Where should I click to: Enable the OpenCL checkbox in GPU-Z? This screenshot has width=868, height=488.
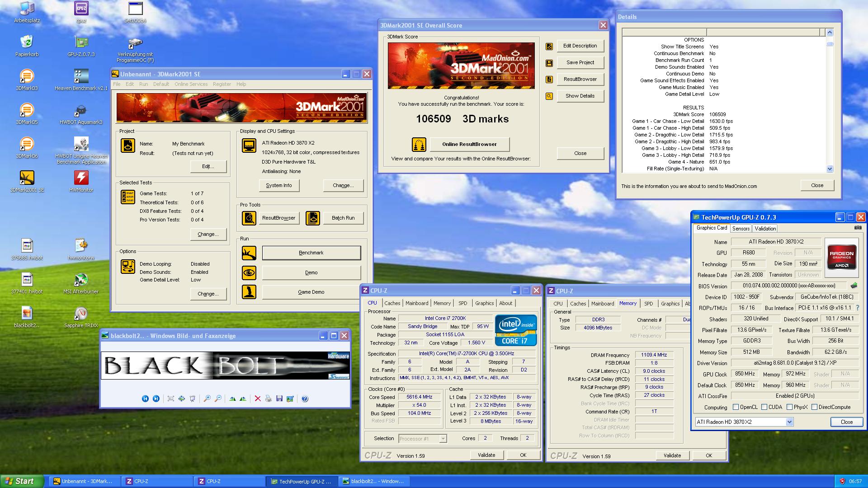[736, 407]
